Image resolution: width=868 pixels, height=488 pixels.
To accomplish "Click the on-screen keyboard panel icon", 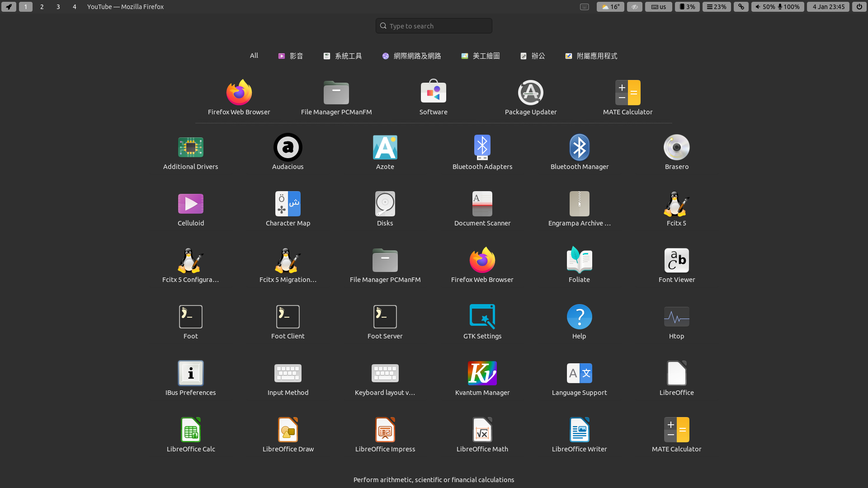I will (x=585, y=7).
